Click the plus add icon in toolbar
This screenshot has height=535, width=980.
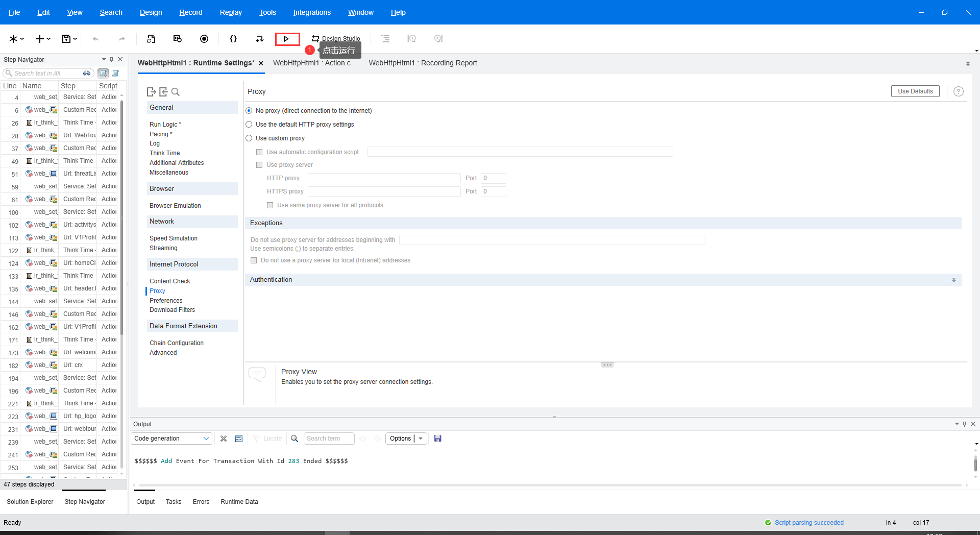(40, 39)
